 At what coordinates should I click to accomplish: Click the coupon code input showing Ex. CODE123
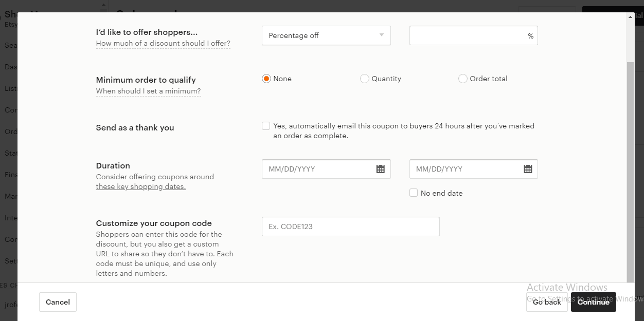pyautogui.click(x=350, y=226)
